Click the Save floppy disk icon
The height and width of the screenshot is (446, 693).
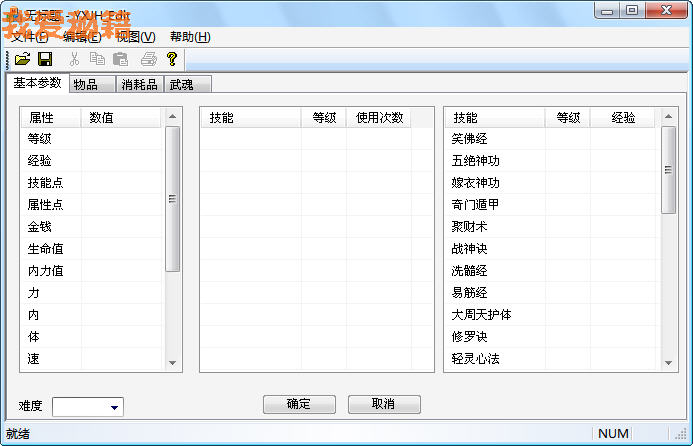(x=45, y=60)
